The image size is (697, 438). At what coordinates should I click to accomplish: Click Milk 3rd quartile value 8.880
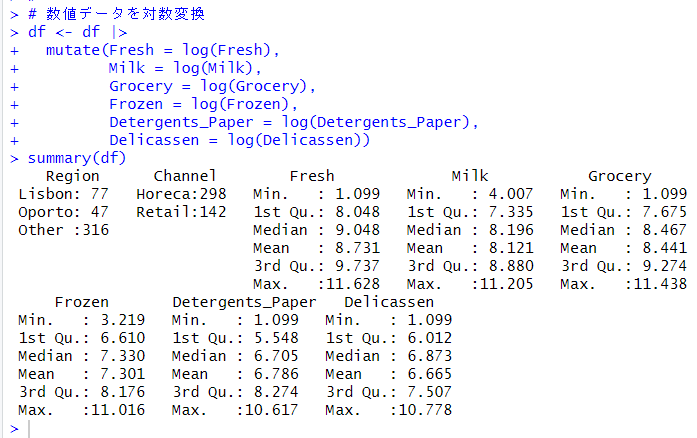tap(511, 266)
